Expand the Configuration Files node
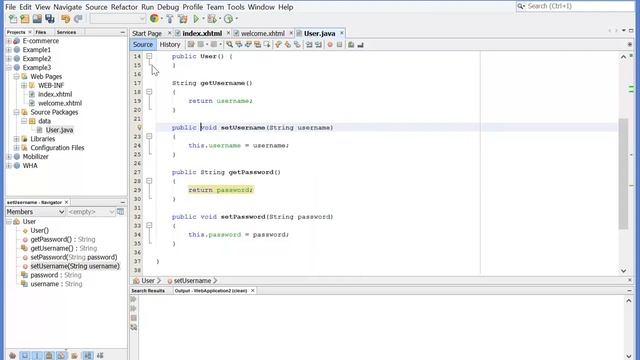This screenshot has width=640, height=360. tap(16, 148)
